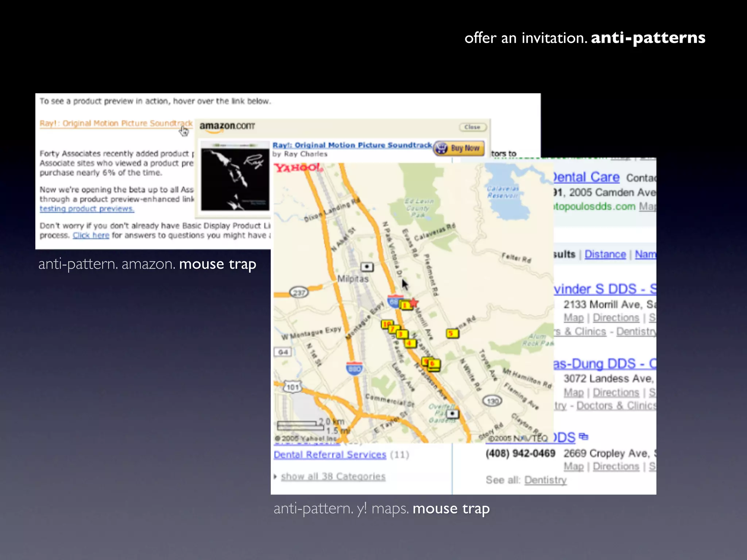Screen dimensions: 747x560
Task: Click the See all Dentistry link
Action: (545, 480)
